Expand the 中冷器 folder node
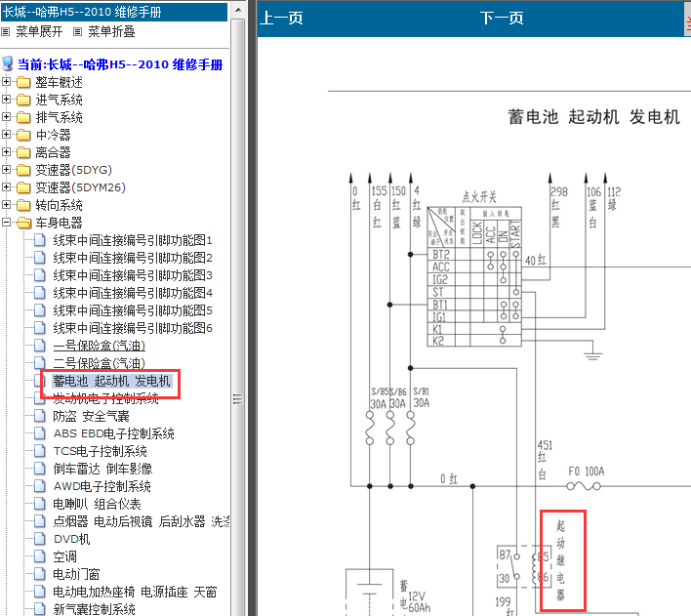 click(x=6, y=135)
